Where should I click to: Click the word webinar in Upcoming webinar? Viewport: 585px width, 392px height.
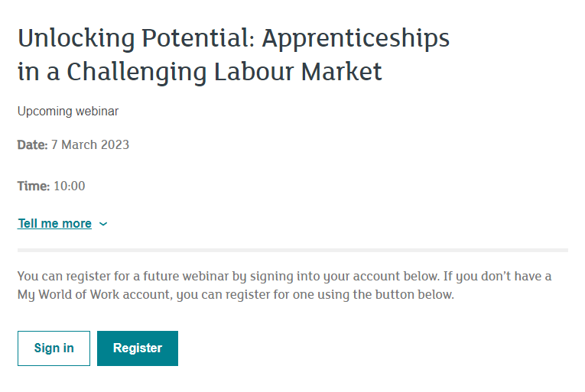[x=97, y=111]
